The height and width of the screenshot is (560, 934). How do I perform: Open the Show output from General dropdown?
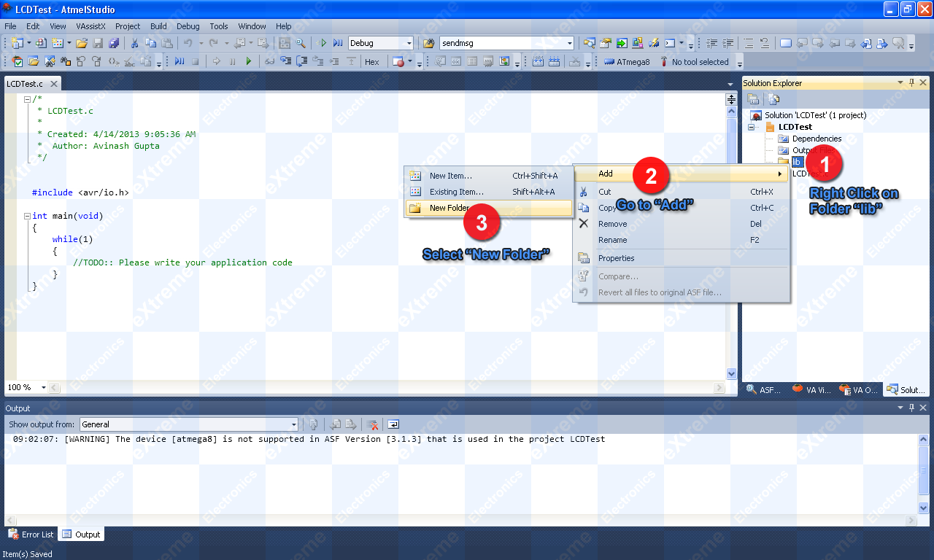pos(294,424)
